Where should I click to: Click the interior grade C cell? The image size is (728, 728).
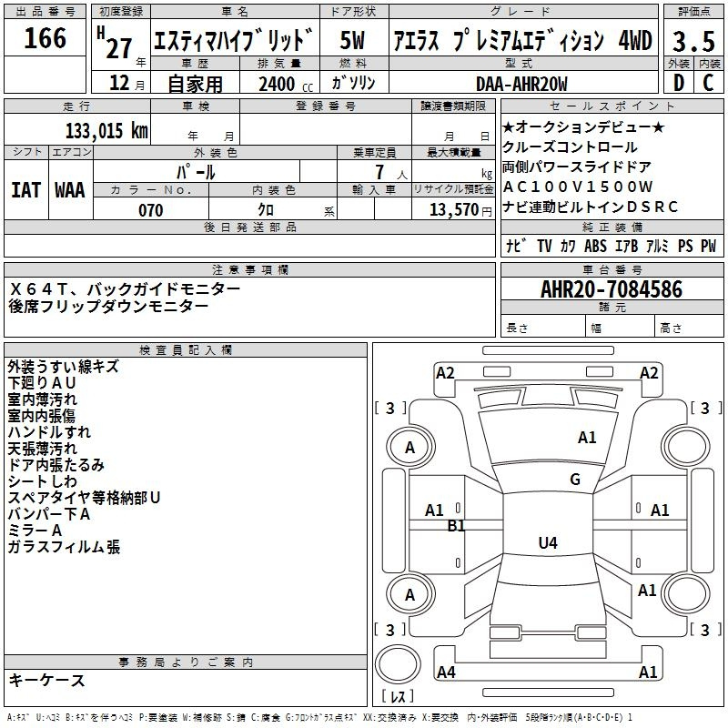point(707,83)
